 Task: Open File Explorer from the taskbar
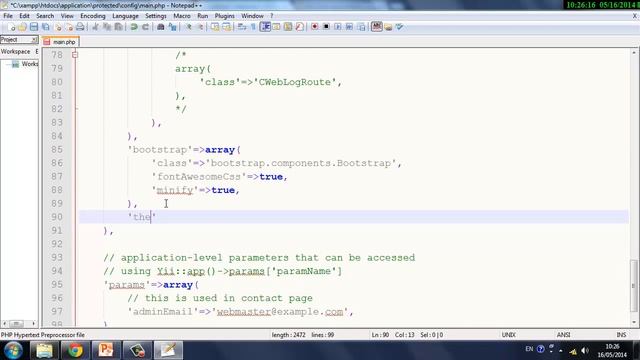[44, 350]
